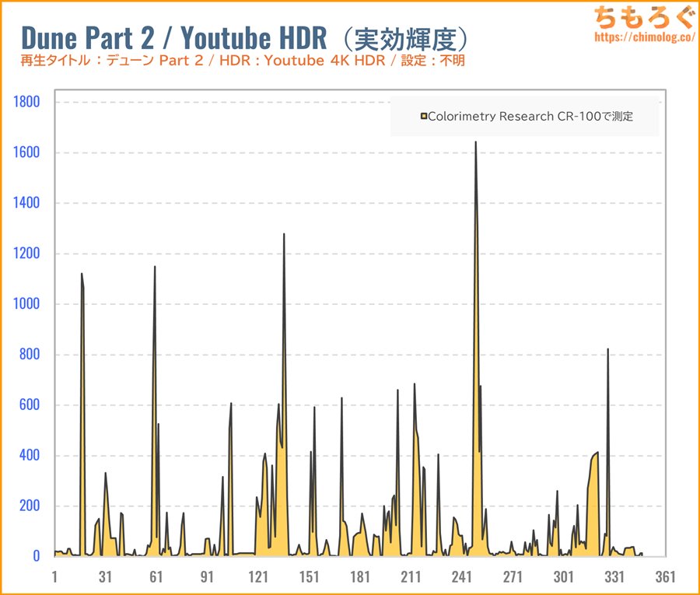
Task: Click the tallest peak near 1640 nits
Action: [x=475, y=143]
